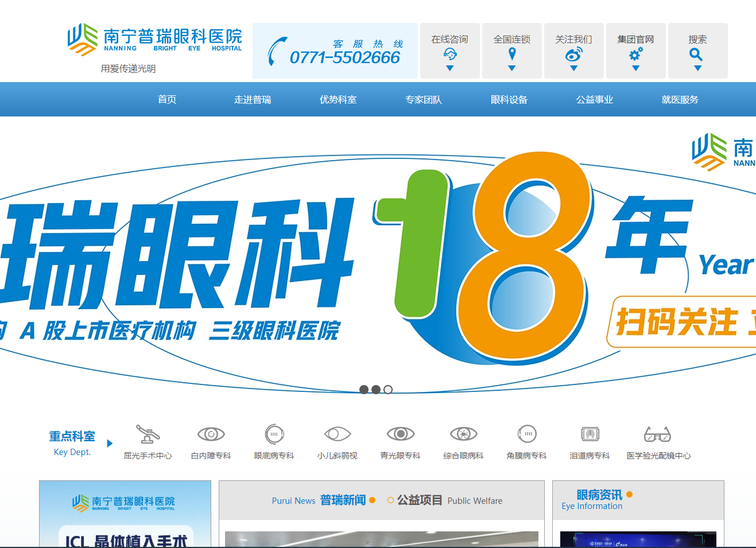Open 优势科室 navigation menu
The height and width of the screenshot is (548, 756).
(x=338, y=99)
